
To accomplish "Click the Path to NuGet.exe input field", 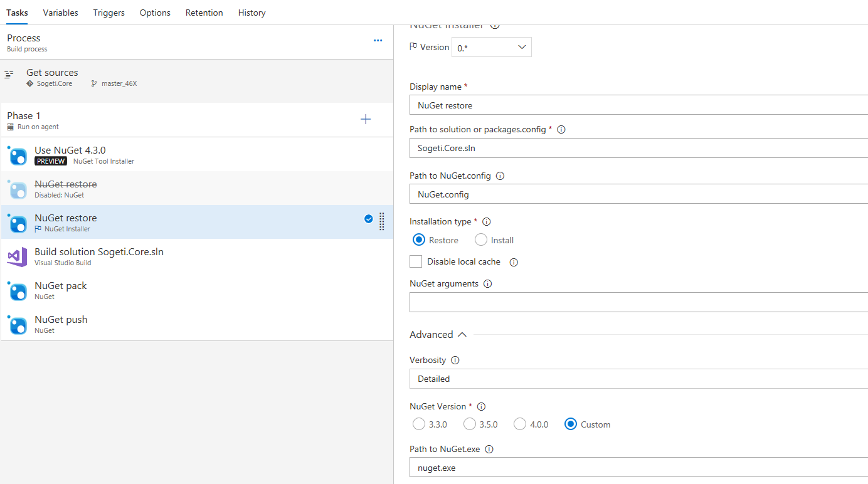I will click(564, 467).
